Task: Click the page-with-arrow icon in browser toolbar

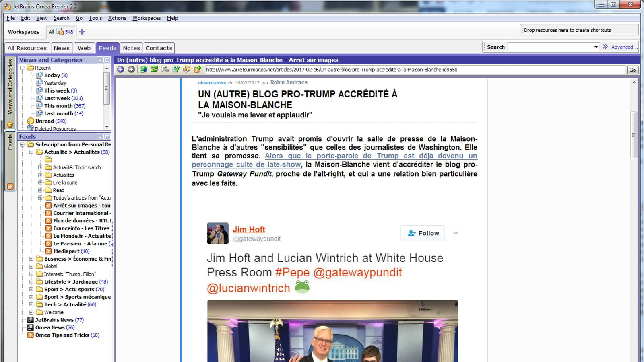Action: pos(165,70)
